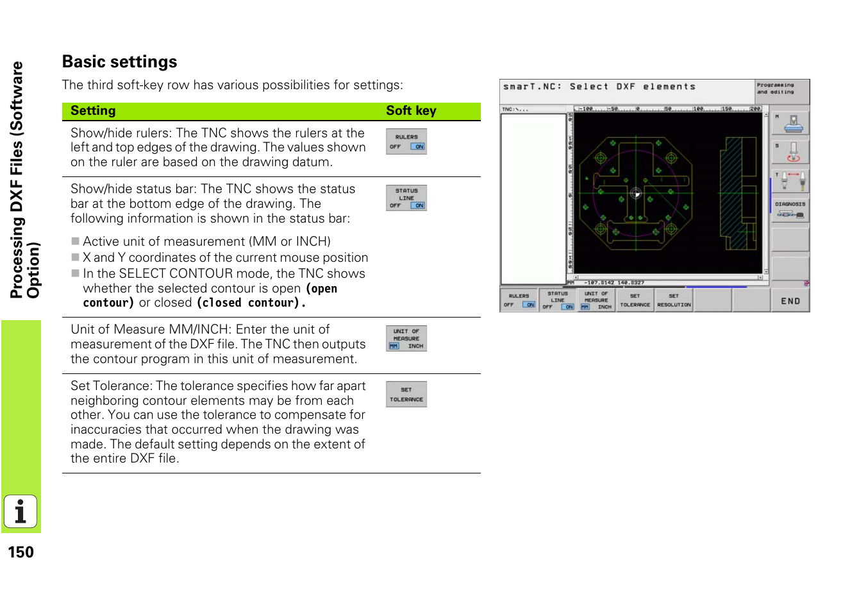
Task: Click the TNC:\... path label above the file list
Action: click(515, 110)
